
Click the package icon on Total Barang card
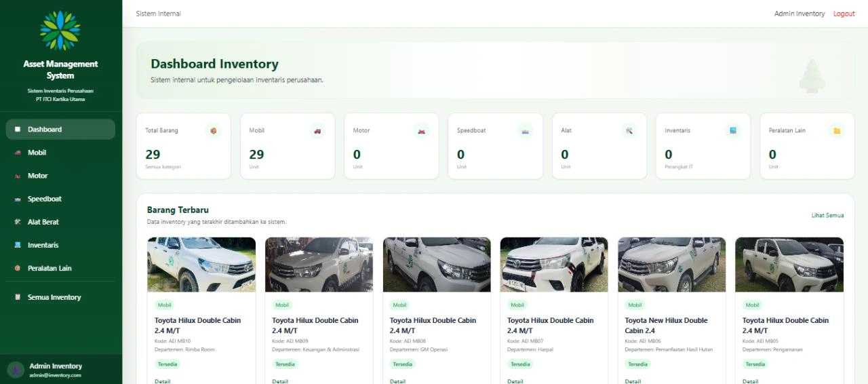(213, 130)
